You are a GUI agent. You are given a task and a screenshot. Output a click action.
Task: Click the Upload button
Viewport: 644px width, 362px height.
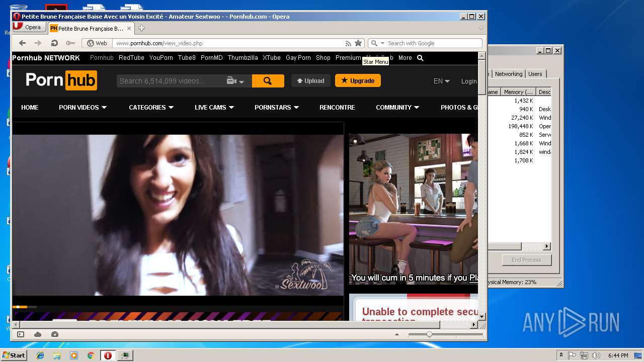point(311,80)
